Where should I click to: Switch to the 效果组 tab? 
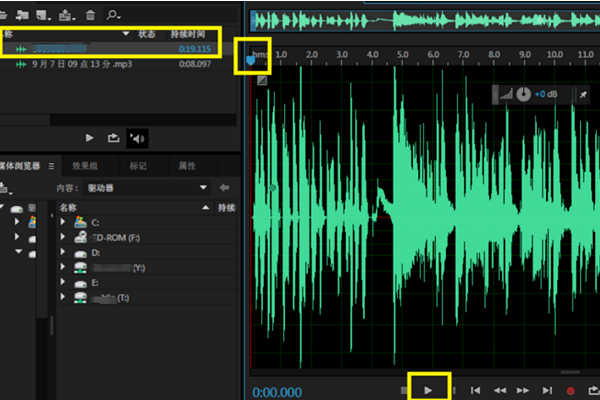[x=85, y=166]
